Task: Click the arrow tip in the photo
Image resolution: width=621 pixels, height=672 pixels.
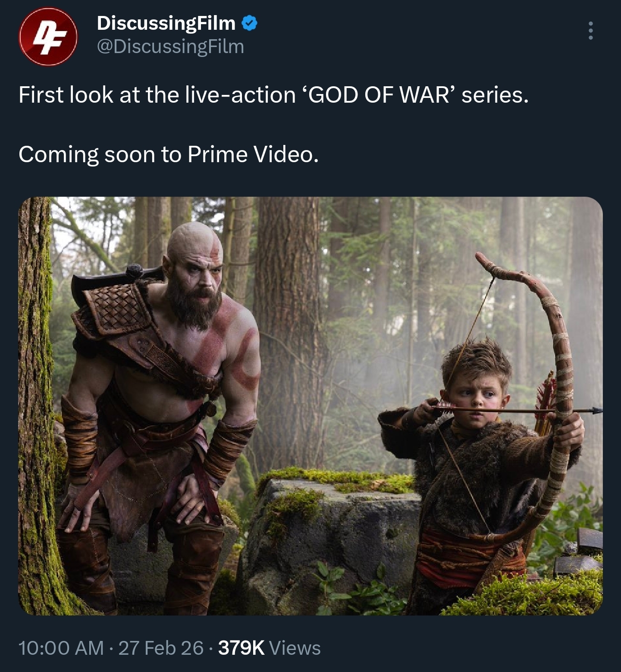Action: pos(597,410)
